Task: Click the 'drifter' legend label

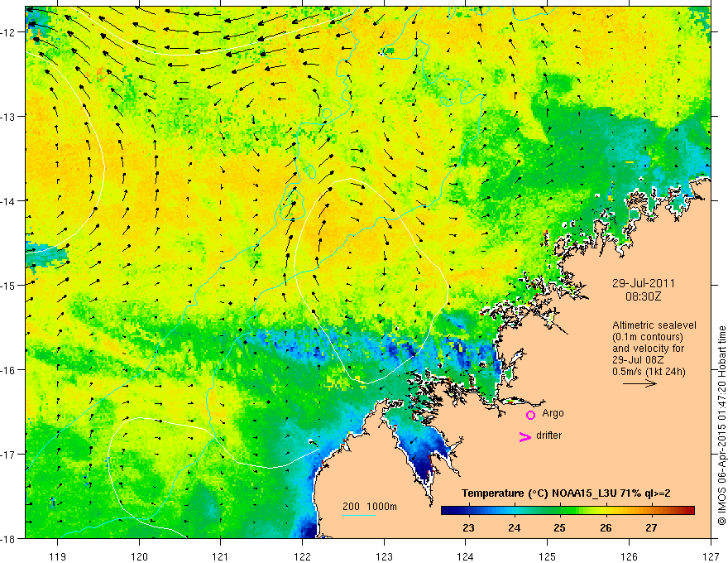Action: click(x=548, y=435)
